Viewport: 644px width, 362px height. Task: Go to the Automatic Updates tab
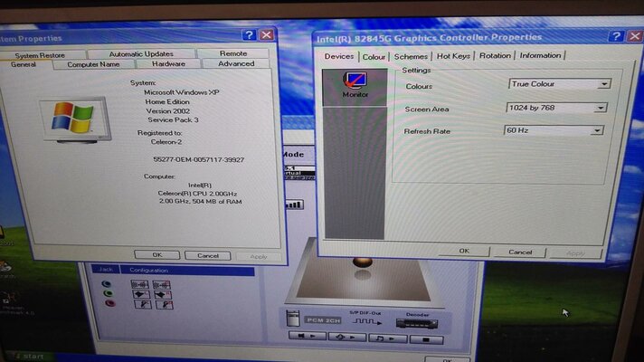click(x=141, y=54)
